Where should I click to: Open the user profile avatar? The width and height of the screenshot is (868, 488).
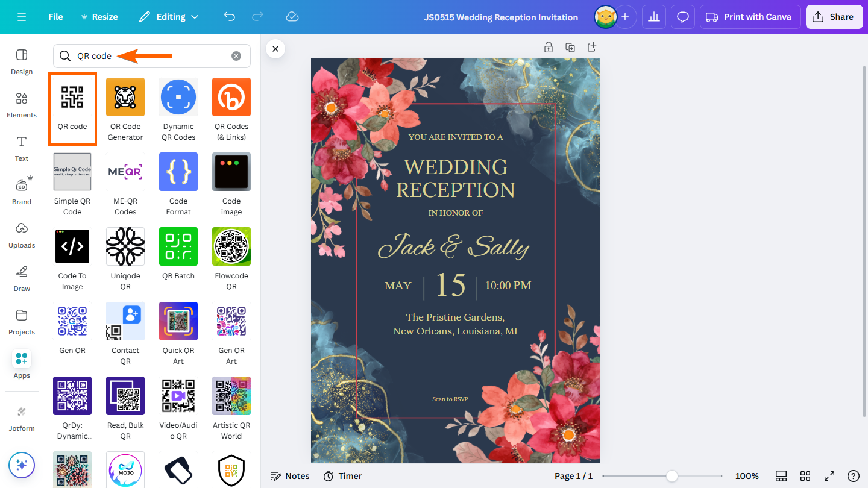point(605,17)
